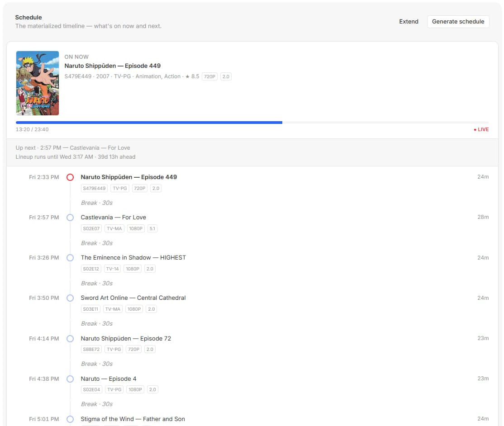Click the S02E07 tag under Castlevania
The height and width of the screenshot is (426, 504).
91,228
